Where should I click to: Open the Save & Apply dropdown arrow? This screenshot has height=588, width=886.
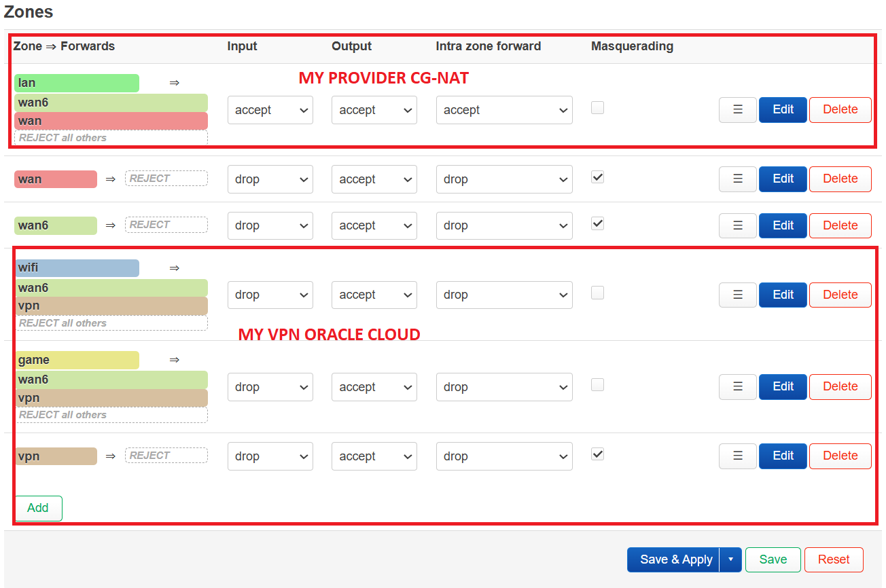pyautogui.click(x=730, y=559)
